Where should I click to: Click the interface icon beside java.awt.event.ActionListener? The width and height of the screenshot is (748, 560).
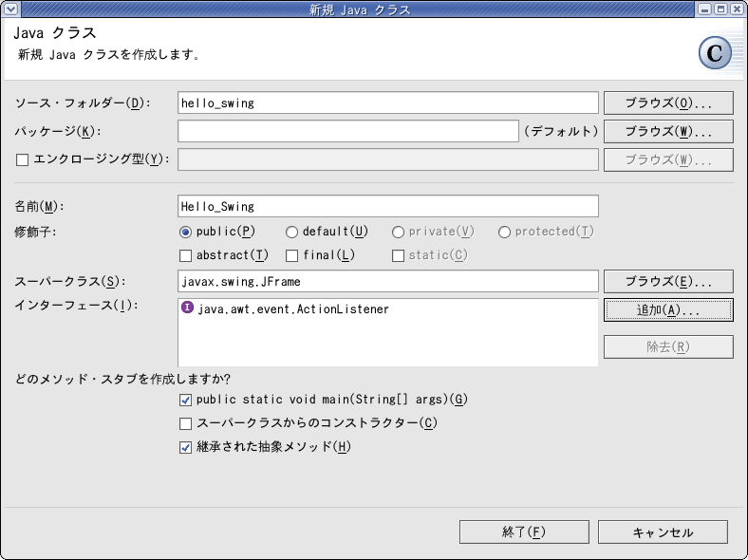coord(187,308)
